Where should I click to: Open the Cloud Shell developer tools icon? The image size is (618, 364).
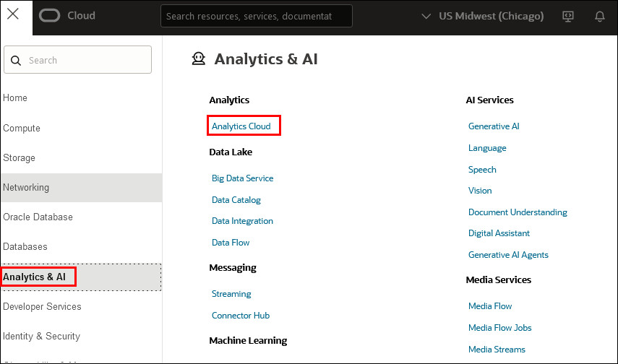567,16
